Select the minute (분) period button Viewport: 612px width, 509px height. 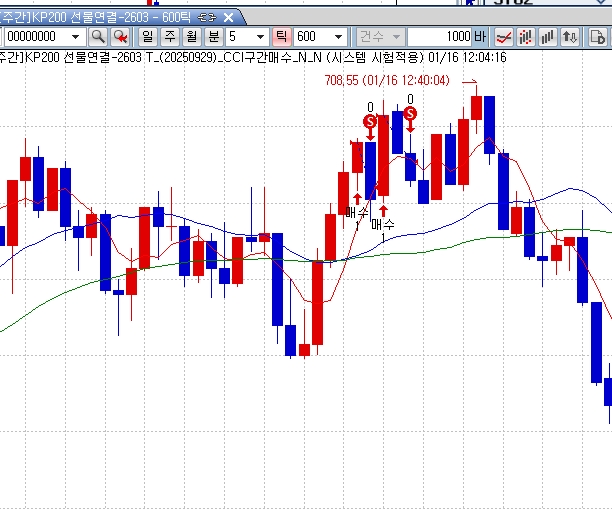(x=214, y=37)
